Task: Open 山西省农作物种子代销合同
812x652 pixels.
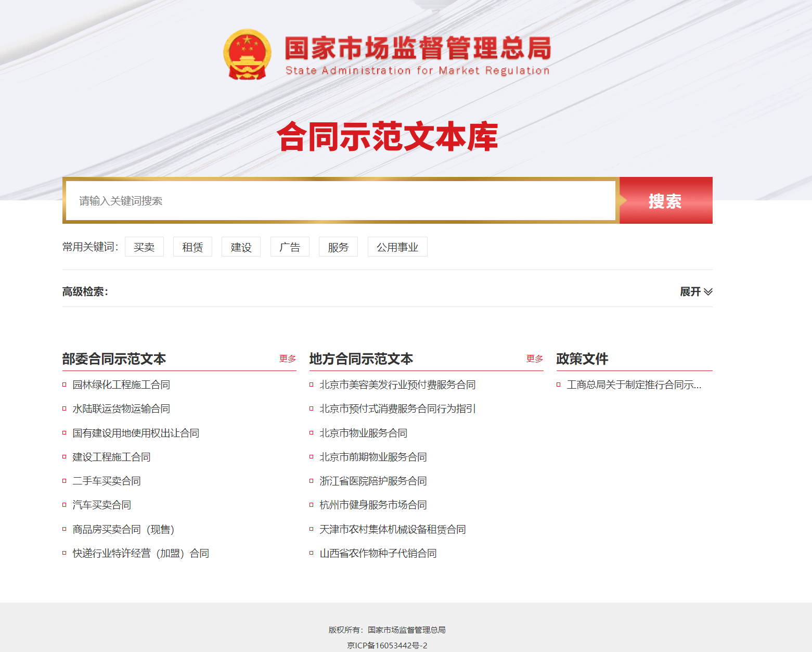Action: (378, 553)
